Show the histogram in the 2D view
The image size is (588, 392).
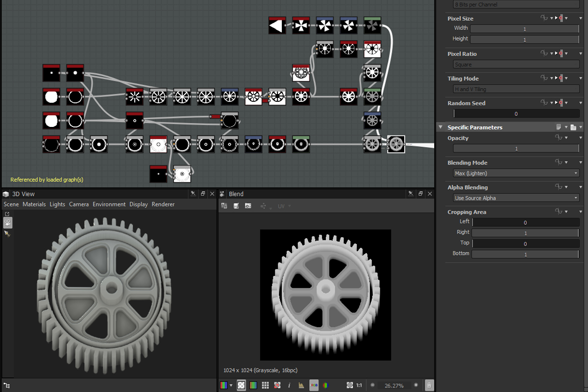301,386
